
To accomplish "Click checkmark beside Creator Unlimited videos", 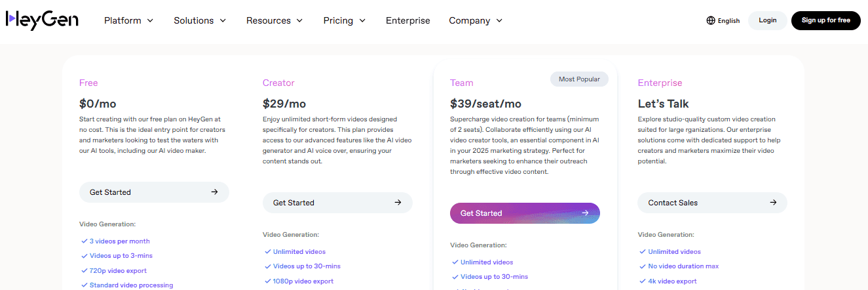I will click(267, 252).
